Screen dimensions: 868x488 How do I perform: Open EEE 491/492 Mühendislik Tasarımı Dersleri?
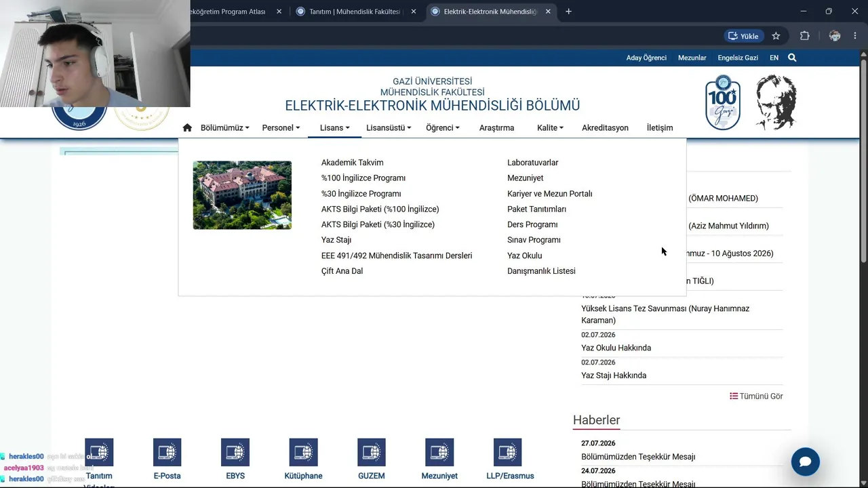click(397, 256)
